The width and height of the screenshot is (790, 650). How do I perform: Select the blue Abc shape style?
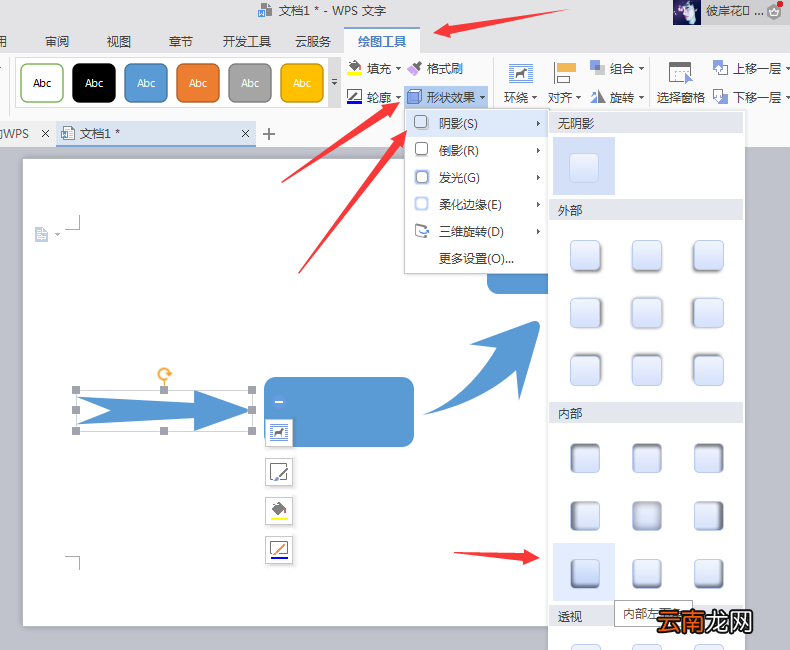(146, 83)
